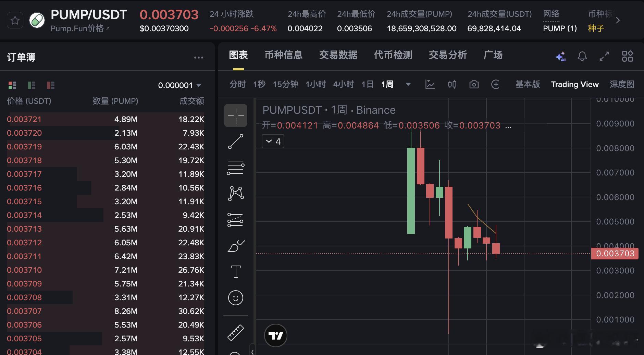Collapse the chart legend with the 4 expander

click(273, 141)
